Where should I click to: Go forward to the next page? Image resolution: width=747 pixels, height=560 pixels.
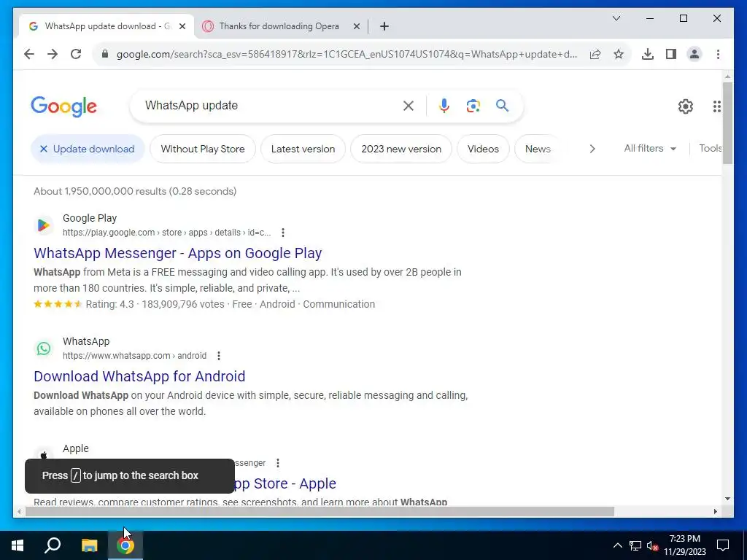coord(53,54)
